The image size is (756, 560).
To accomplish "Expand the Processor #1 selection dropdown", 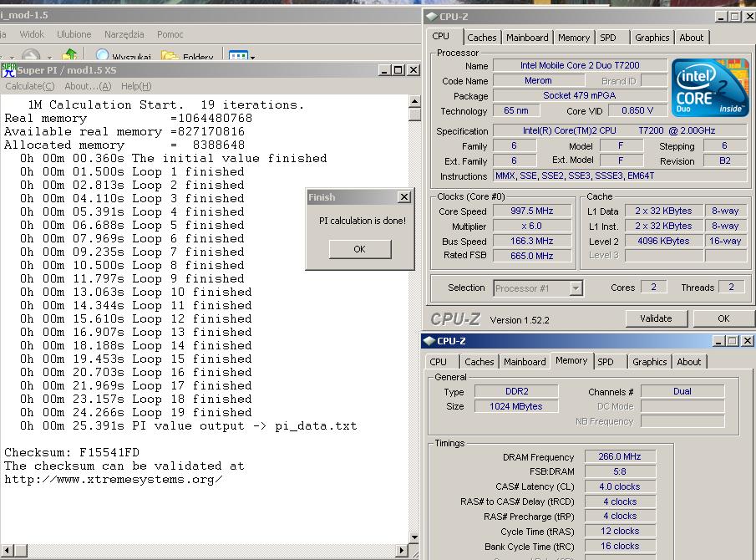I will coord(576,288).
